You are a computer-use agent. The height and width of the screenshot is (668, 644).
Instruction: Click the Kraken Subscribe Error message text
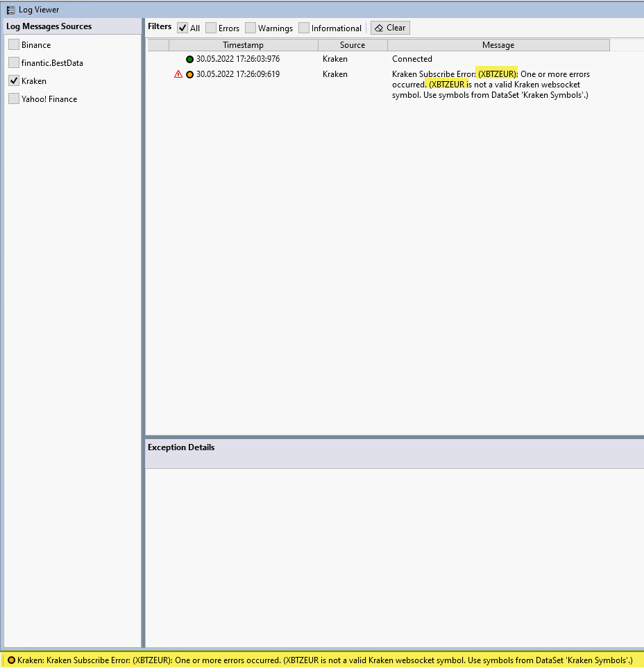tap(491, 85)
